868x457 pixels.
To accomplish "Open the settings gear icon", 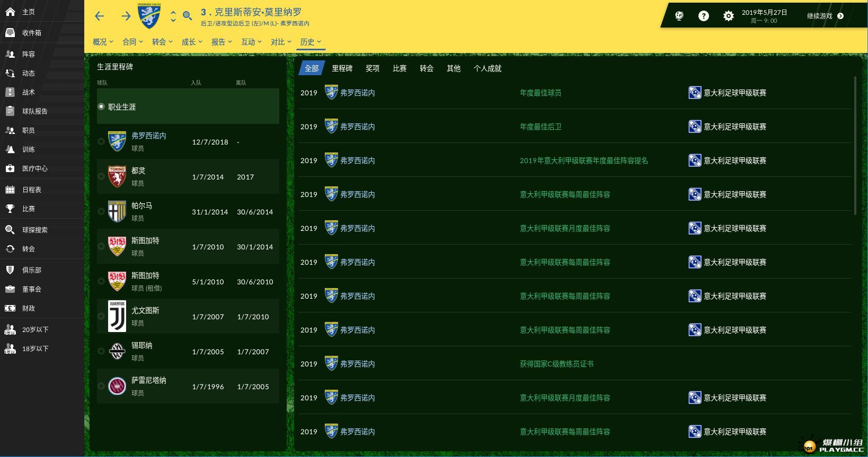I will coord(729,16).
